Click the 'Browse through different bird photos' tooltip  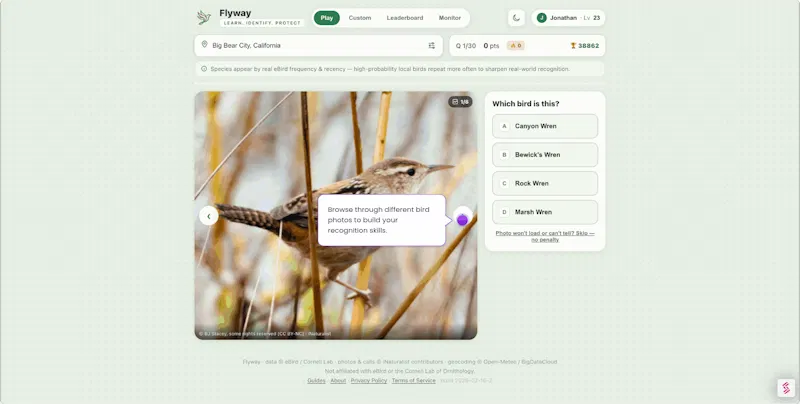click(x=382, y=220)
